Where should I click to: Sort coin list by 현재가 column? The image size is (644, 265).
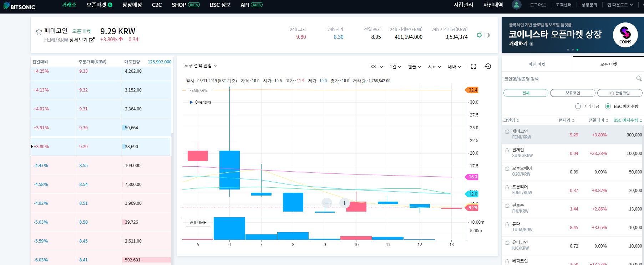pyautogui.click(x=566, y=120)
